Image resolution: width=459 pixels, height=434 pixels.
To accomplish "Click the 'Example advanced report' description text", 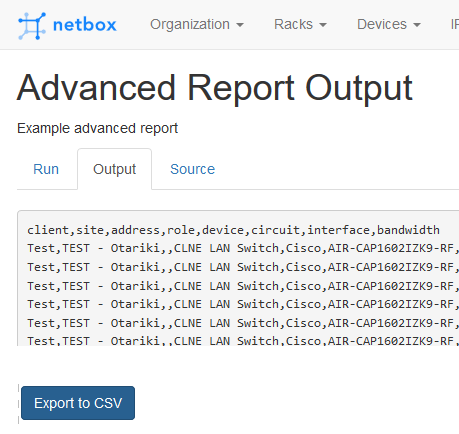I will 98,128.
